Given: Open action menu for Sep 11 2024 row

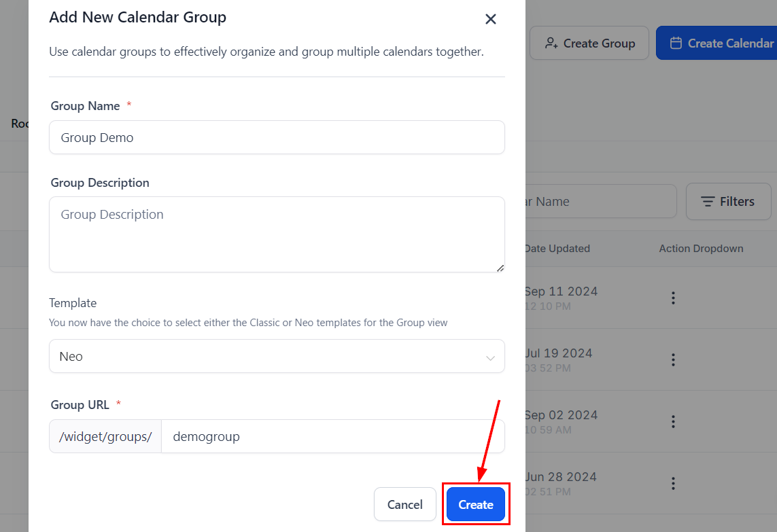Looking at the screenshot, I should pyautogui.click(x=673, y=298).
